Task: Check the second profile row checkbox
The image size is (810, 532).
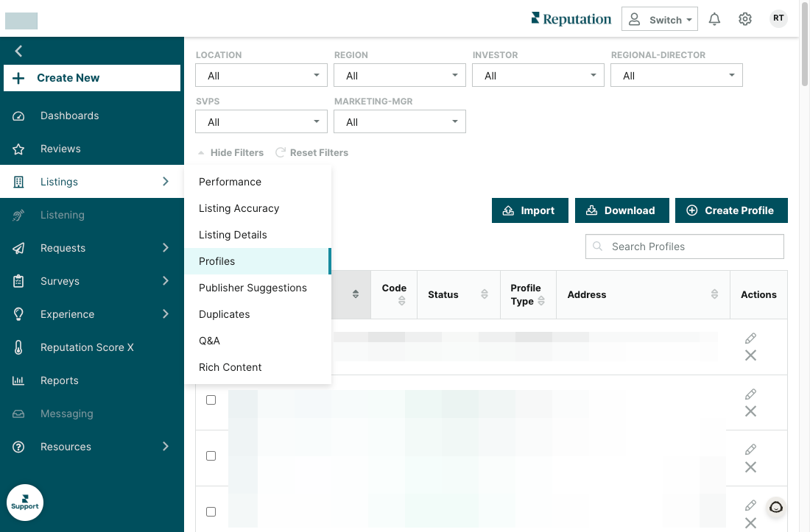Action: [211, 400]
